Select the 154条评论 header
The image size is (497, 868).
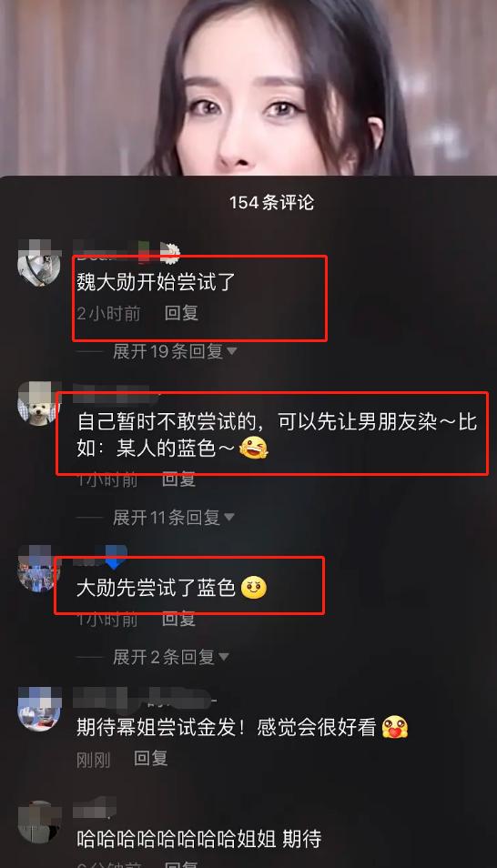pyautogui.click(x=271, y=202)
